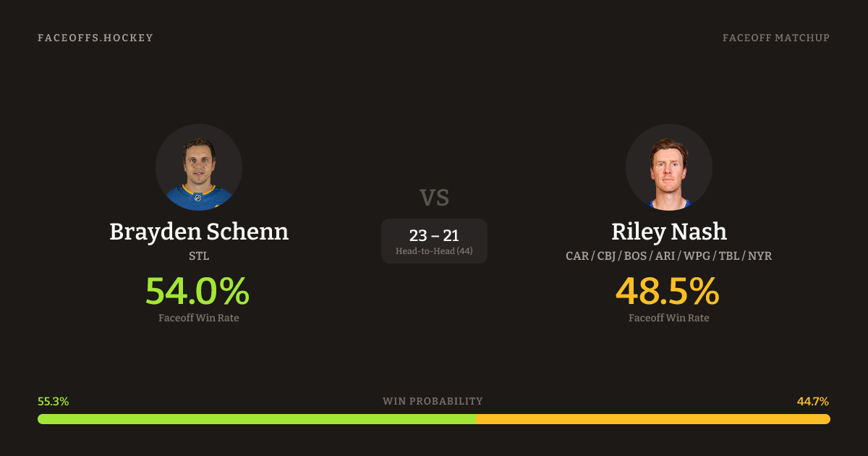Click the FACEOFF MATCHUP header label

tap(775, 38)
